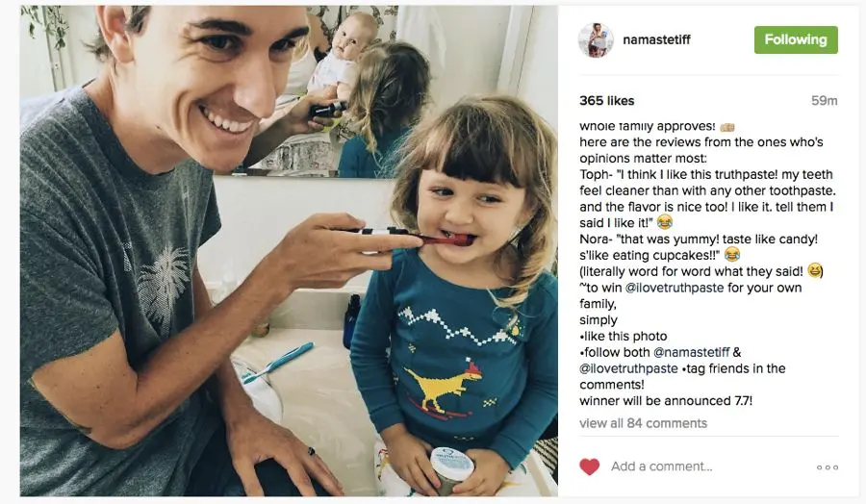Unlike the post with the red heart

pyautogui.click(x=589, y=467)
